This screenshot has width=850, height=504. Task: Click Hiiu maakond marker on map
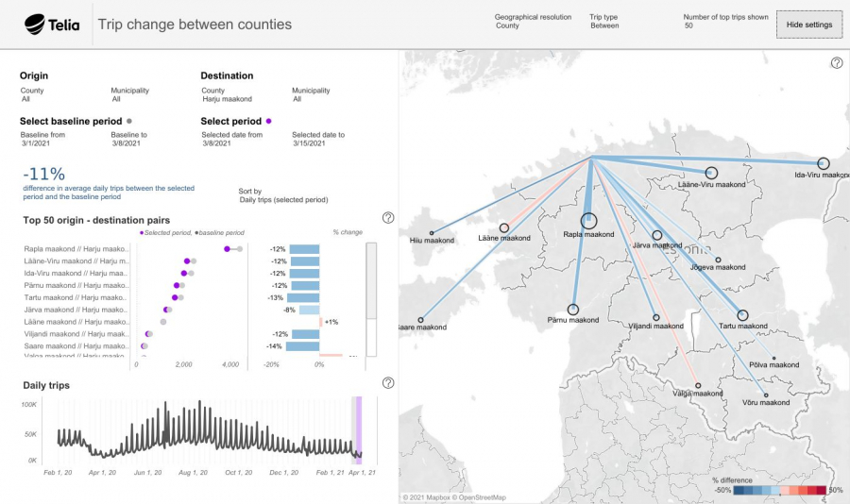click(432, 233)
